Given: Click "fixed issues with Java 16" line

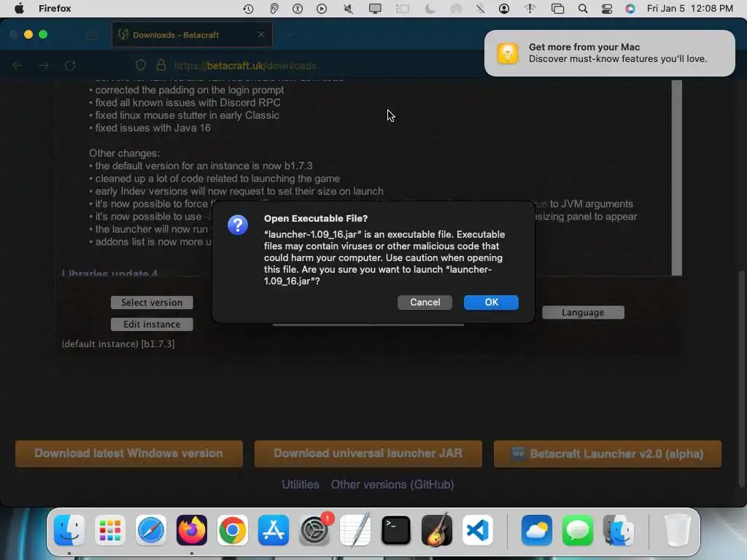Looking at the screenshot, I should click(x=152, y=128).
